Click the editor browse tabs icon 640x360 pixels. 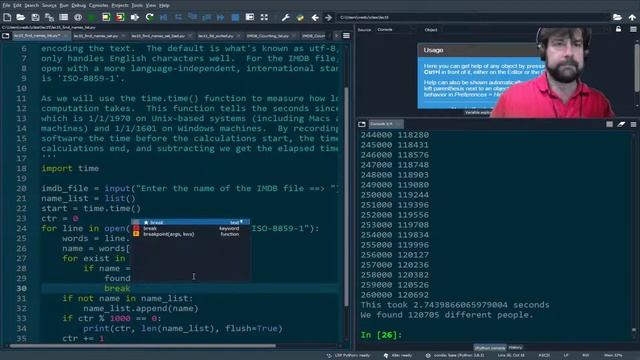click(6, 36)
